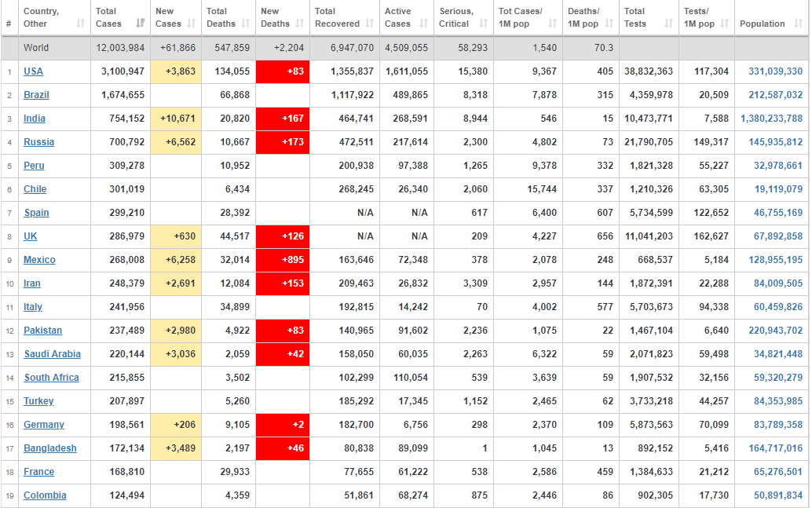Follow the Saudi Arabia link
This screenshot has height=508, width=812.
tap(52, 354)
